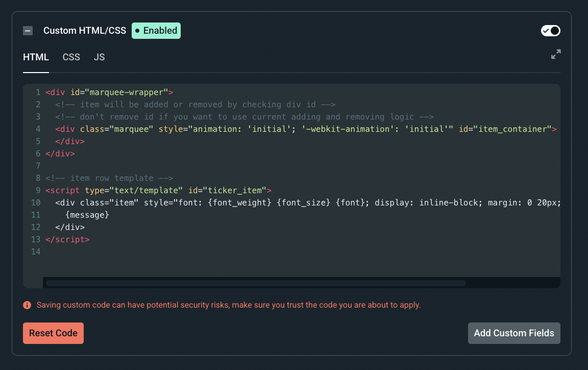Switch to the JS tab
This screenshot has height=370, width=588.
tap(99, 57)
